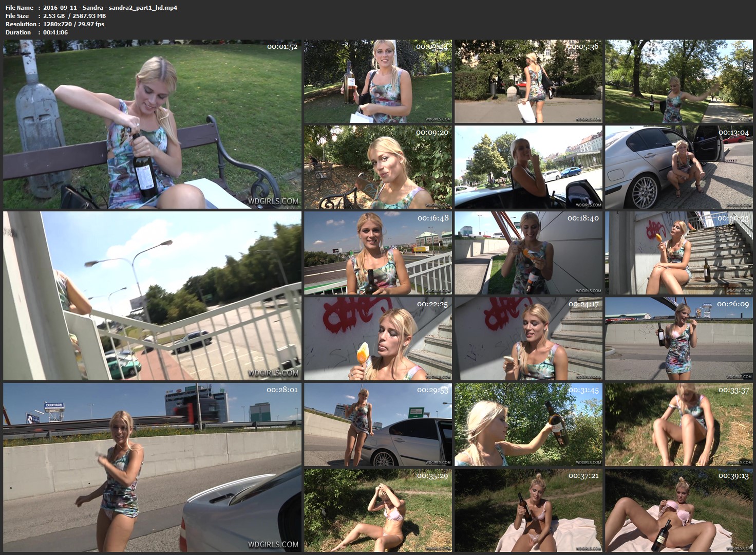Viewport: 756px width, 555px height.
Task: Open the frame at 00:09:20
Action: tap(377, 167)
